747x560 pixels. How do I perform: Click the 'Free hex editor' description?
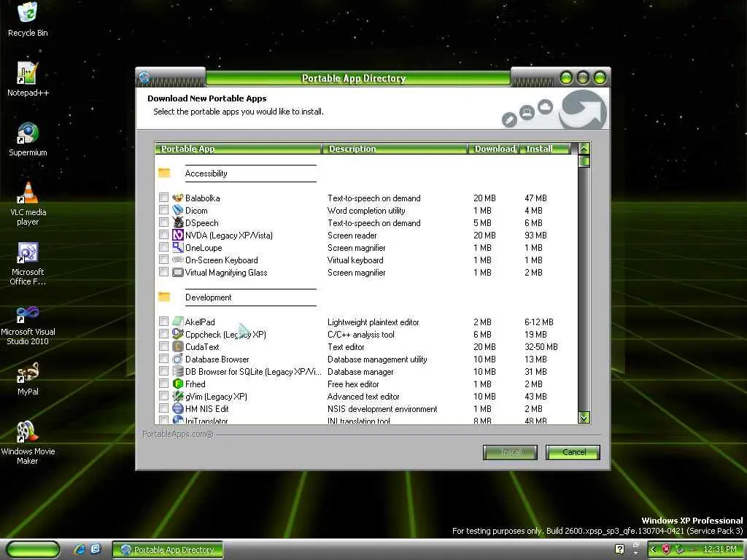coord(353,384)
